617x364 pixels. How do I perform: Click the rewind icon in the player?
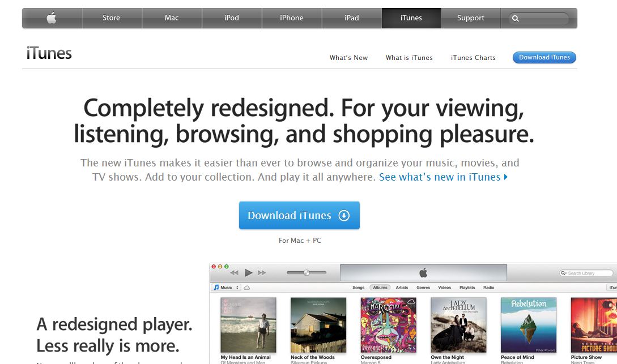(x=235, y=273)
